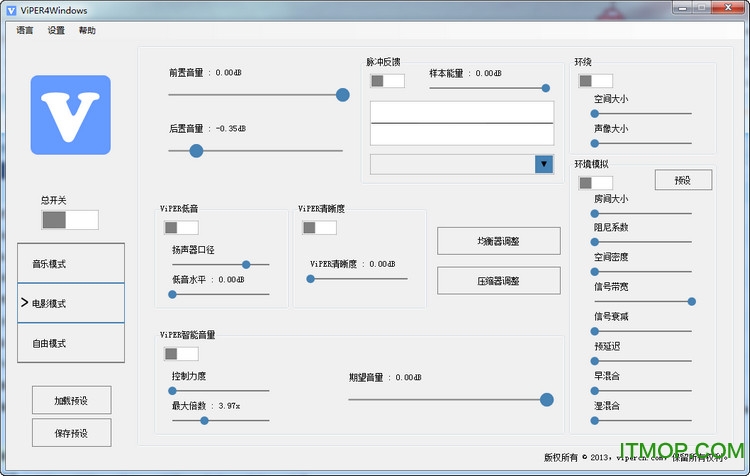The width and height of the screenshot is (750, 476).
Task: Click the 样本能量 slider handle
Action: click(x=545, y=88)
